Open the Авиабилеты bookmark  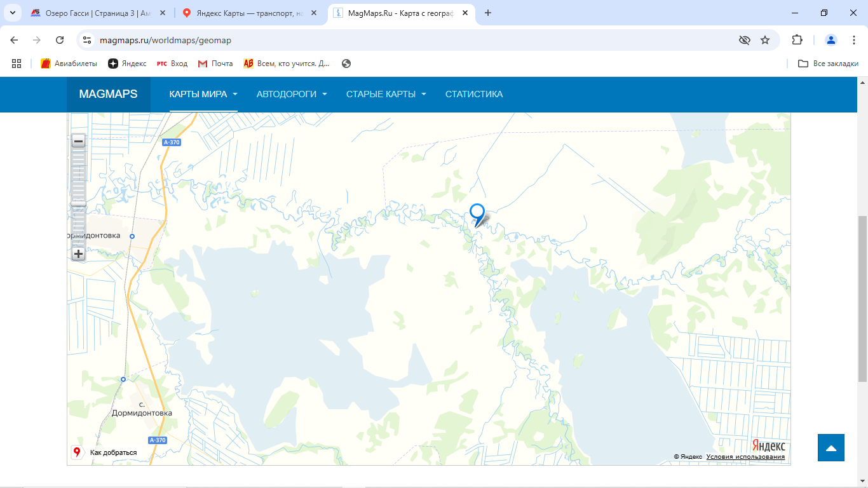point(69,64)
